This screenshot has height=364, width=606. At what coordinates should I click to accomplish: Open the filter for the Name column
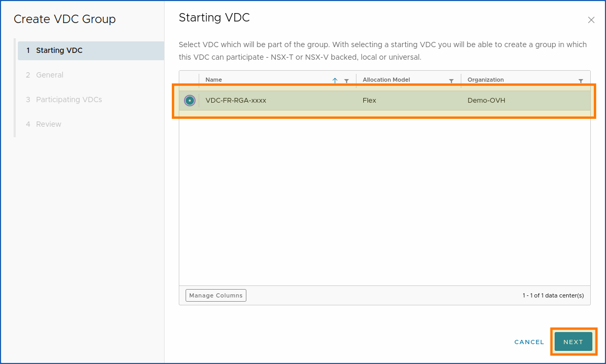(x=347, y=80)
